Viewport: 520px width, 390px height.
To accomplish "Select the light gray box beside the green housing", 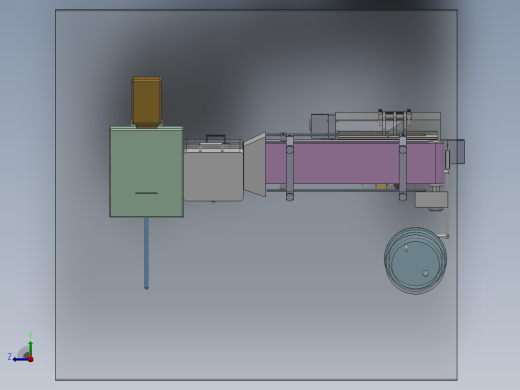I will pyautogui.click(x=213, y=175).
